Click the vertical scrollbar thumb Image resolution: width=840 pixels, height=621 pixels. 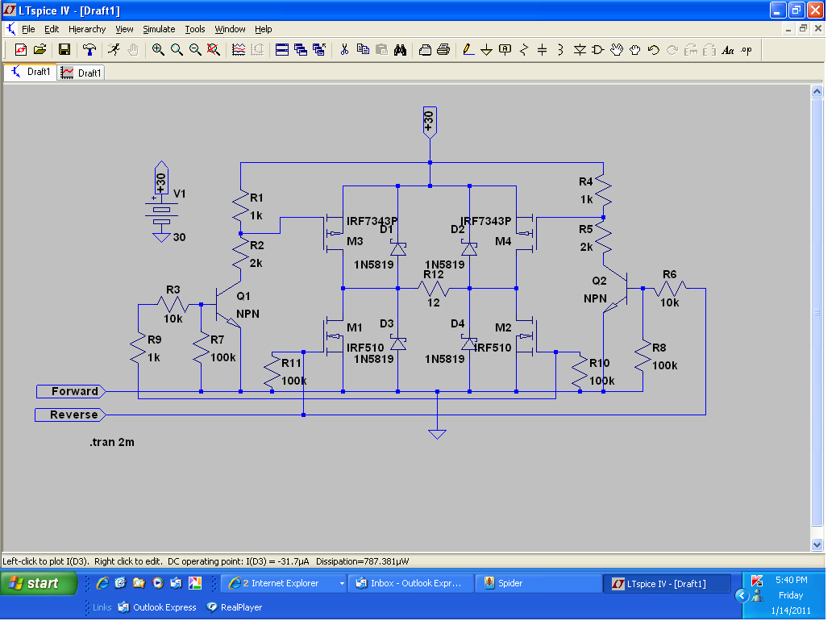pyautogui.click(x=817, y=312)
